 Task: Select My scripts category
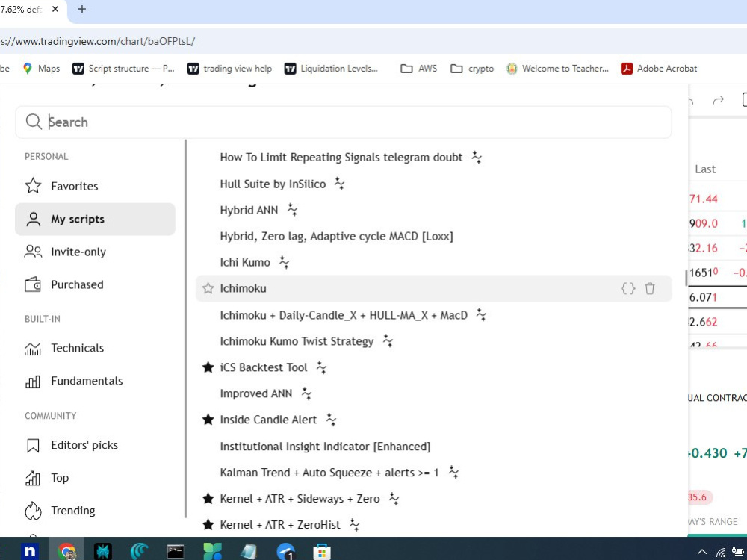pos(95,219)
